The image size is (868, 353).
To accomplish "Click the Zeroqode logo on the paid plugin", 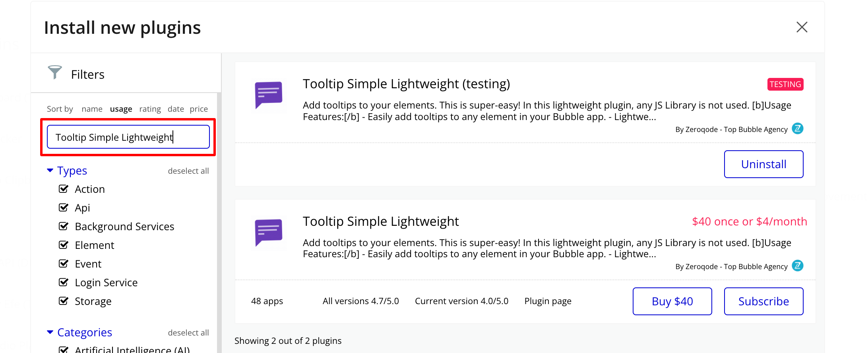I will [x=797, y=266].
